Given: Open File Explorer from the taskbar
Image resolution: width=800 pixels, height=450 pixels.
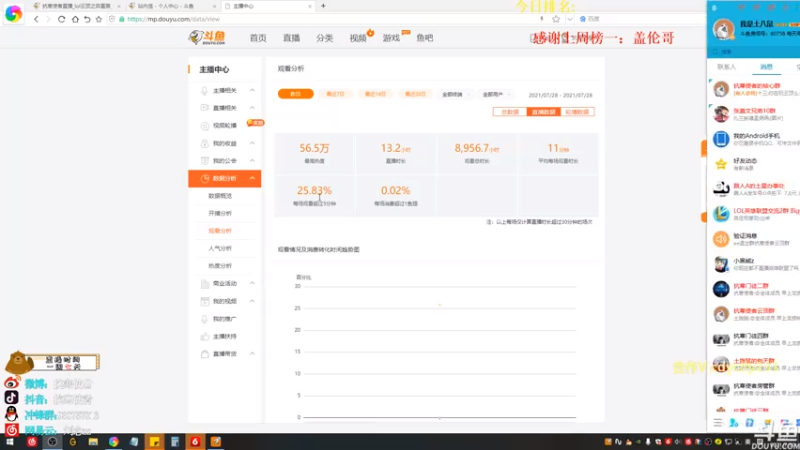Looking at the screenshot, I should [93, 442].
